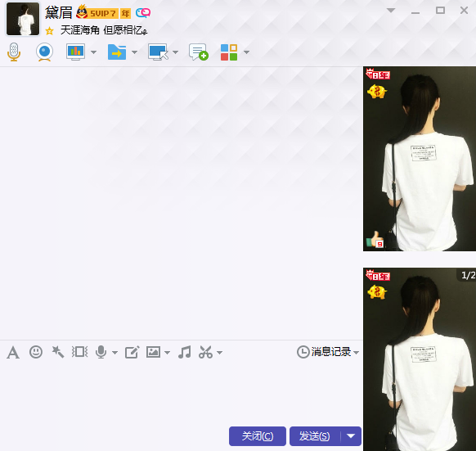Click the chat bubble icon beside SVIP
The height and width of the screenshot is (451, 476).
point(143,13)
